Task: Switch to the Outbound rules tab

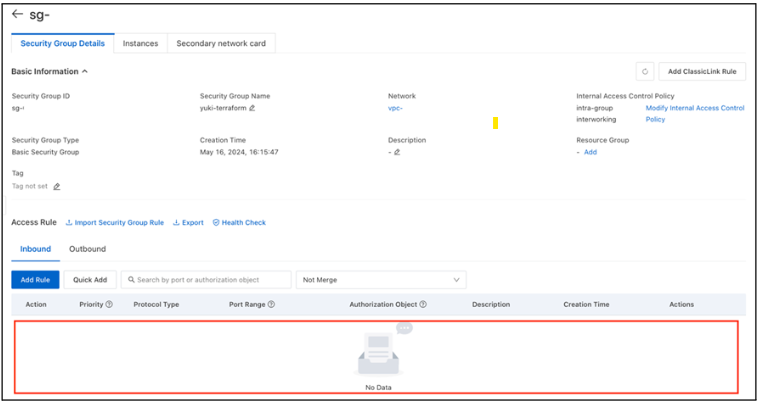Action: tap(87, 249)
